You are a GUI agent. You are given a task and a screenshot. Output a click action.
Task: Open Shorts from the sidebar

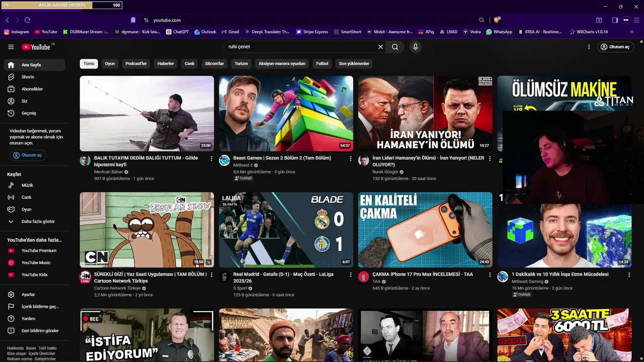[34, 77]
